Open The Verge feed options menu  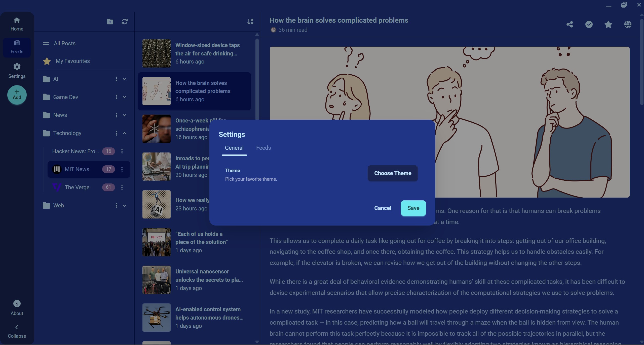click(122, 187)
